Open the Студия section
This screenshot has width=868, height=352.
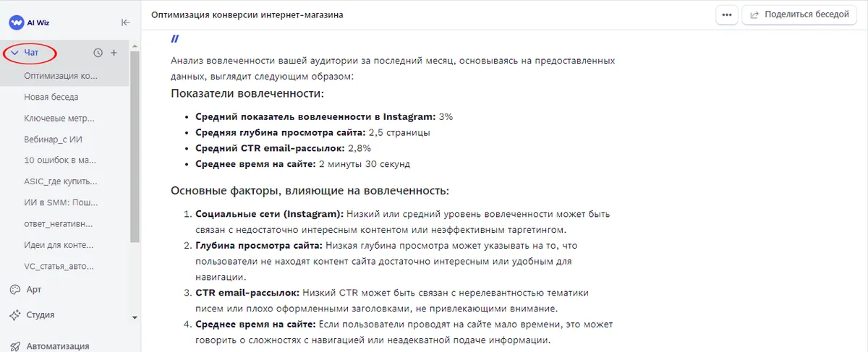[x=41, y=315]
